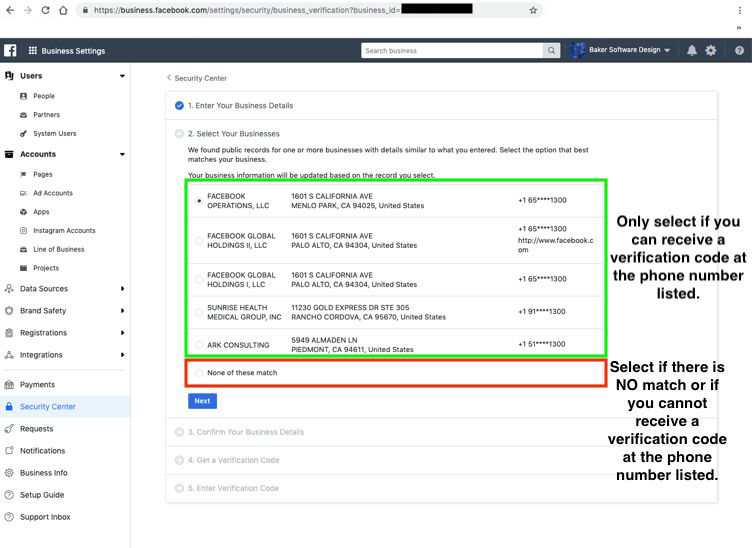Expand the Registrations arrow

(x=122, y=333)
